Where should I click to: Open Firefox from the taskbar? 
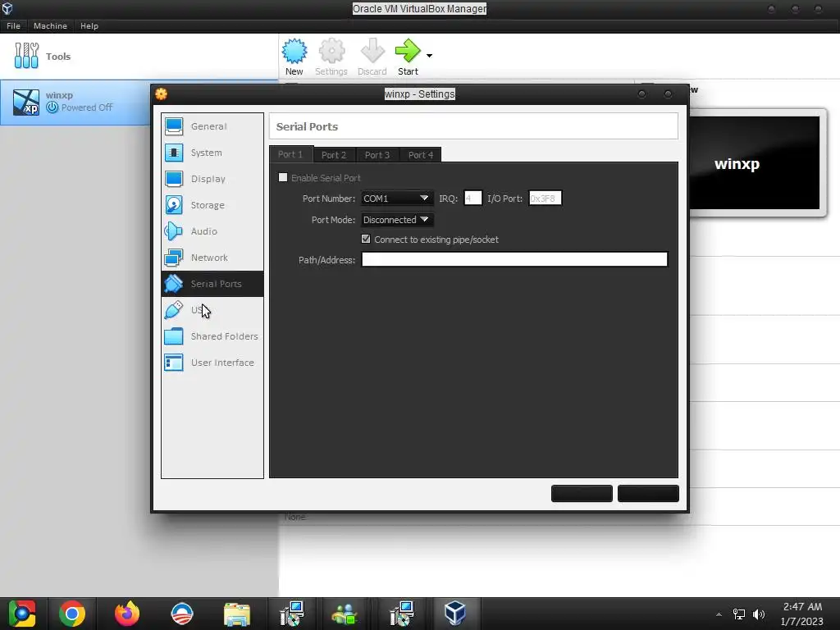coord(127,614)
